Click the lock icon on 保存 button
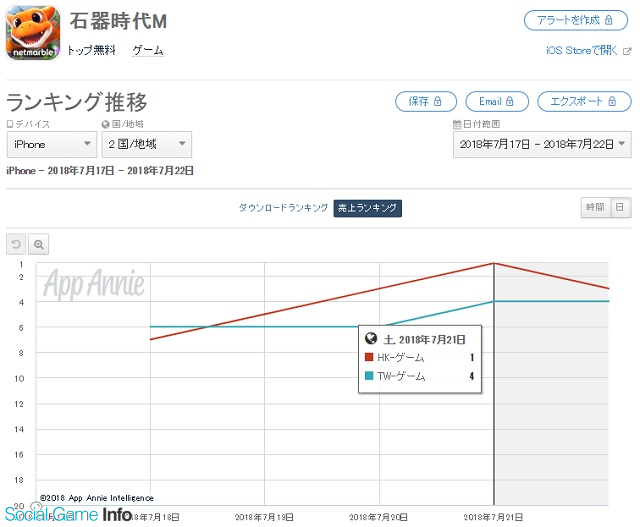The height and width of the screenshot is (527, 640). 438,101
